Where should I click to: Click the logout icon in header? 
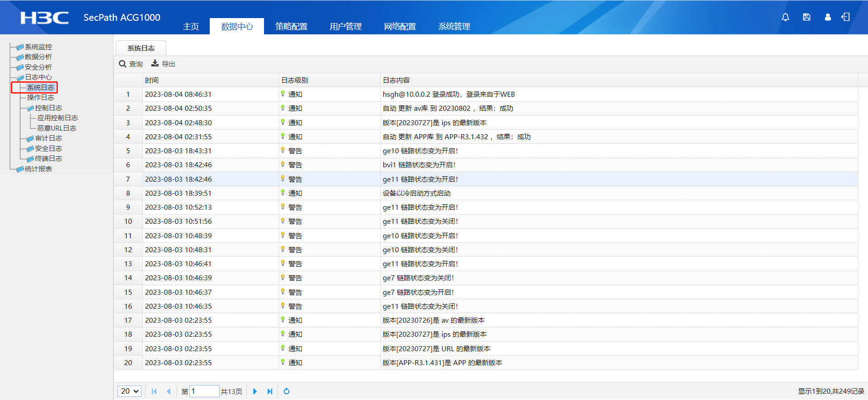pos(845,17)
